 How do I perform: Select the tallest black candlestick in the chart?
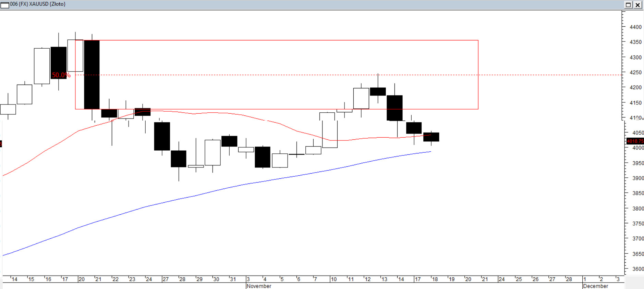point(92,75)
